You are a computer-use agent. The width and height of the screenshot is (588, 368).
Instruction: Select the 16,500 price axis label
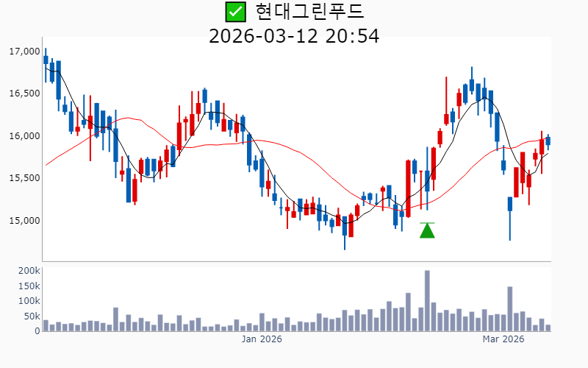click(x=24, y=93)
